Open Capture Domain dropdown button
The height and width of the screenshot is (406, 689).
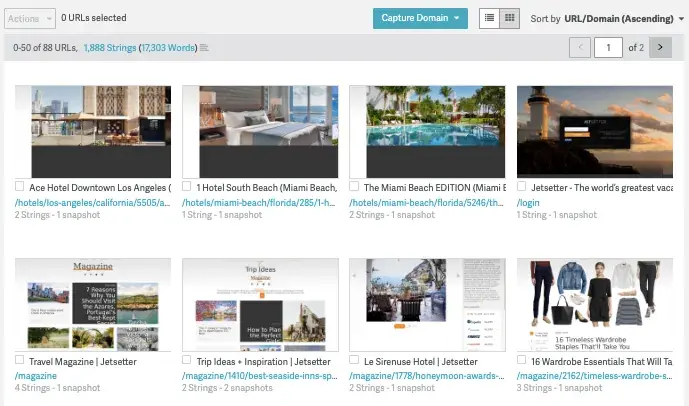[x=420, y=18]
